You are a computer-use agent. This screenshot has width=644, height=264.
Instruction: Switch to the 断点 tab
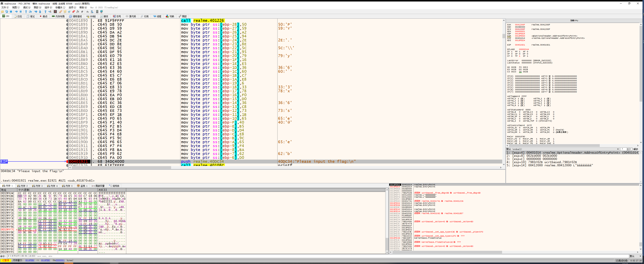pos(44,16)
